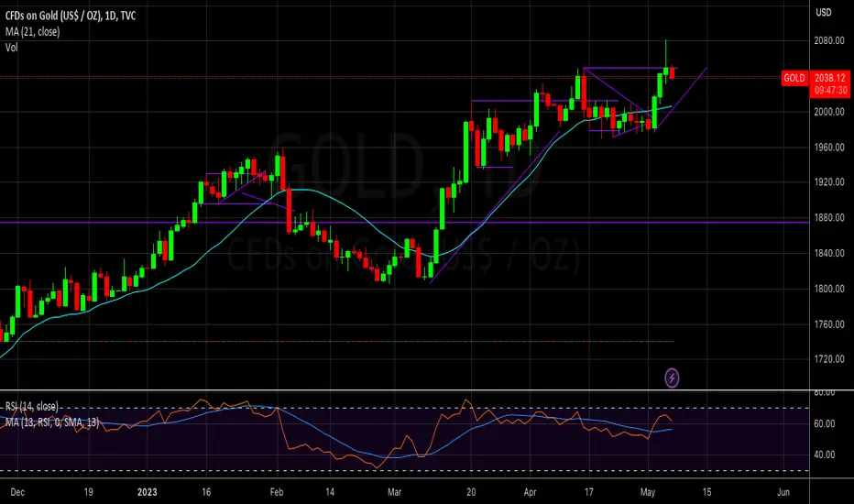Image resolution: width=854 pixels, height=504 pixels.
Task: Click the Feb label on time axis
Action: pyautogui.click(x=276, y=492)
